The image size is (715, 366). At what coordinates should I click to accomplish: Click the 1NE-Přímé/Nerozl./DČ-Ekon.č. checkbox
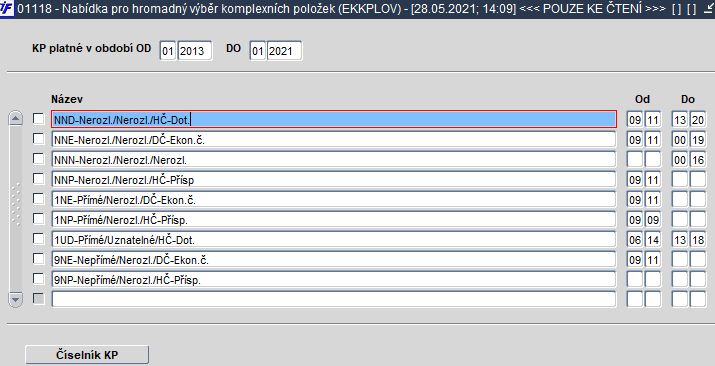coord(39,199)
